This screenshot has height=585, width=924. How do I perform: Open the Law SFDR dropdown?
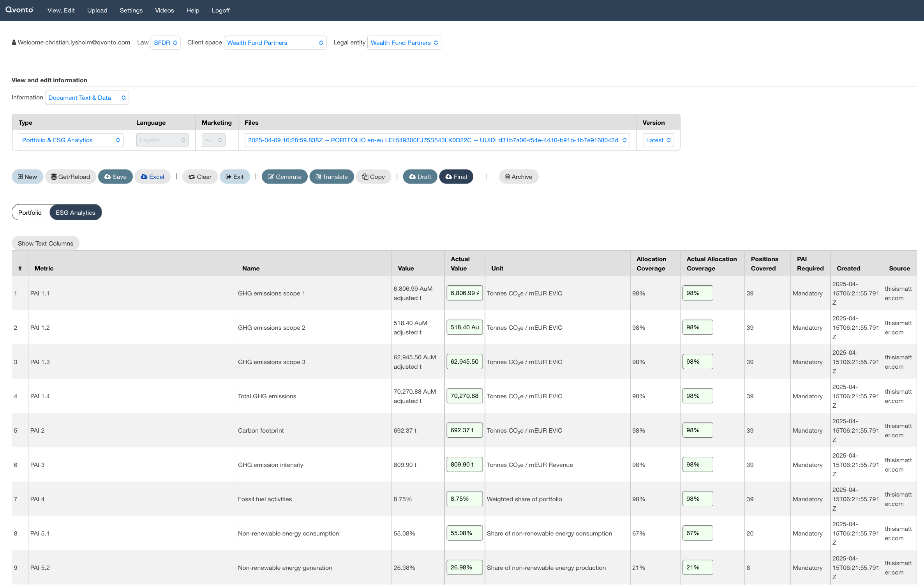point(165,42)
